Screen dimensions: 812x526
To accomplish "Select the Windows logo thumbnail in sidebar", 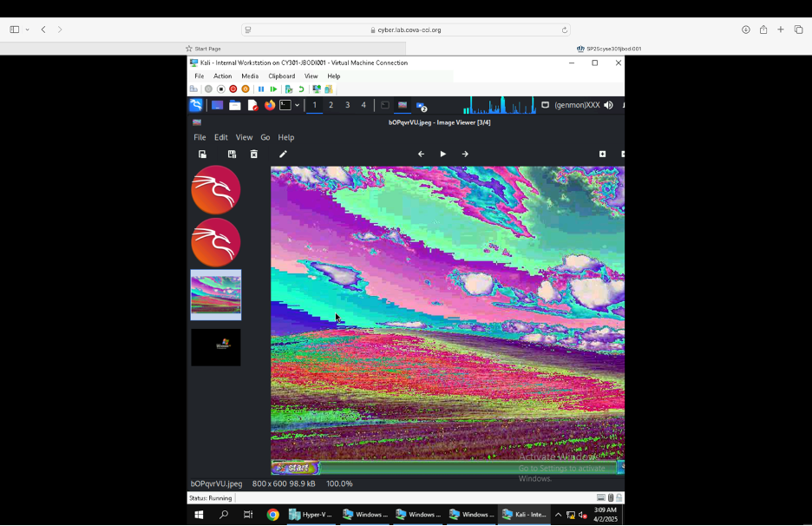I will tap(216, 346).
